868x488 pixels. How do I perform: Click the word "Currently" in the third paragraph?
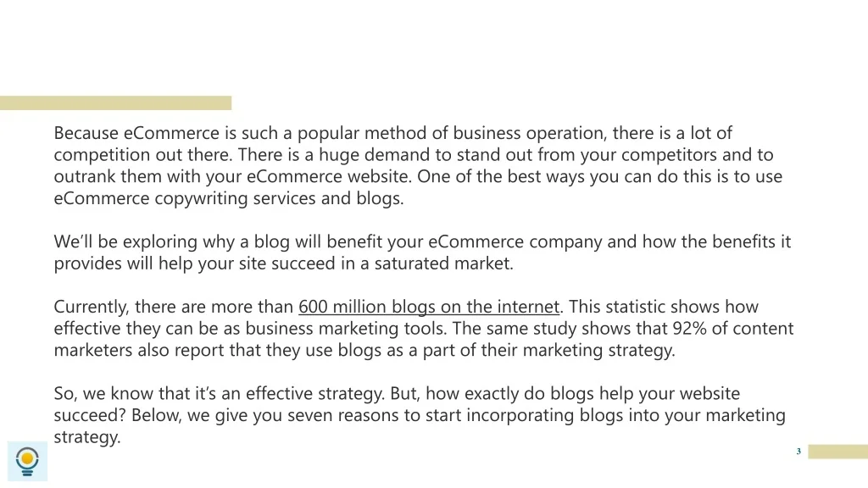[x=92, y=307]
